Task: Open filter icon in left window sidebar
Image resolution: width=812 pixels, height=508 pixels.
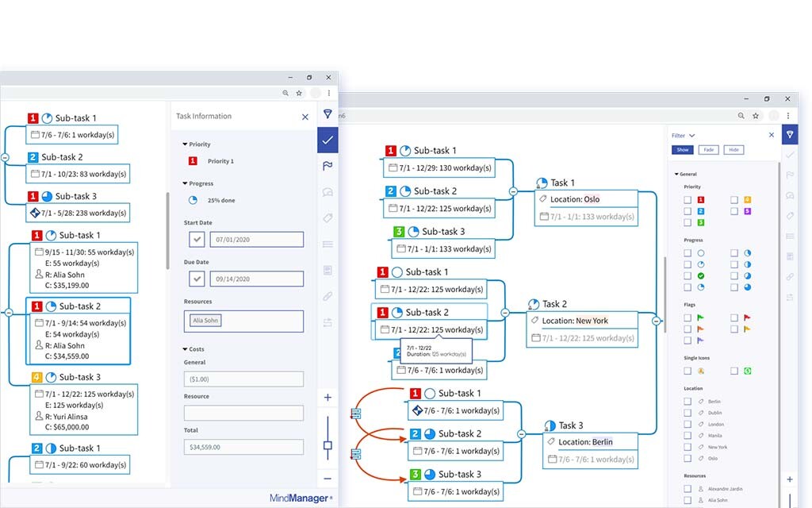Action: [x=327, y=114]
